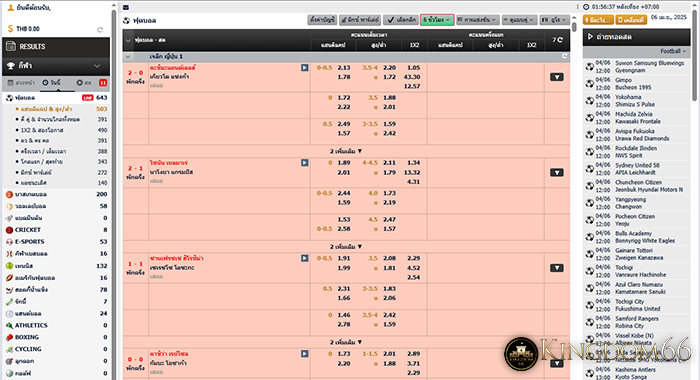This screenshot has width=700, height=380.
Task: Click the first gray toolbar button
Action: (322, 20)
